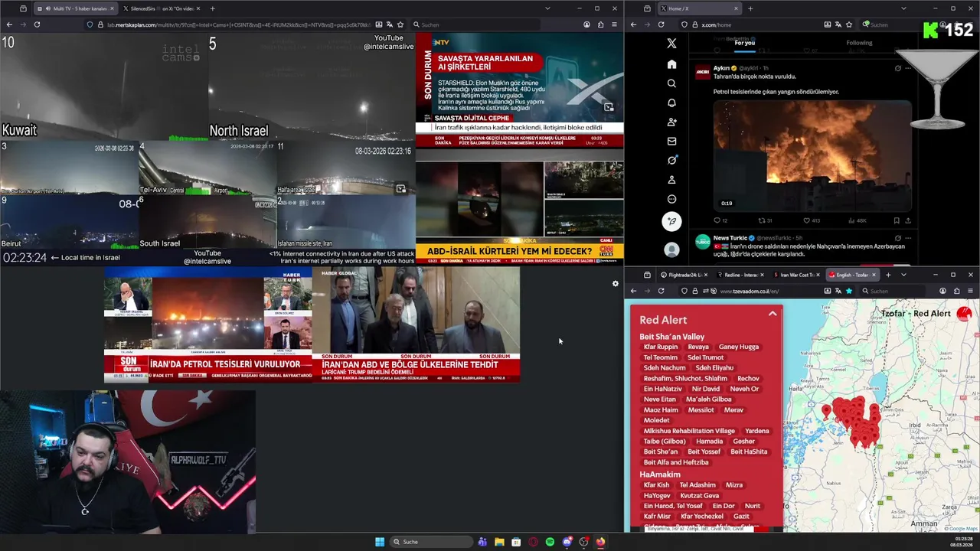Open the Windows Start button
The height and width of the screenshot is (551, 980).
pos(380,542)
